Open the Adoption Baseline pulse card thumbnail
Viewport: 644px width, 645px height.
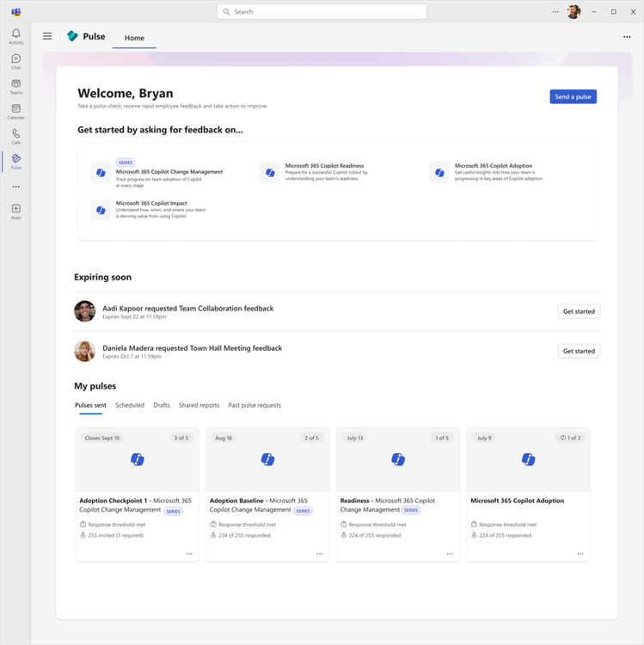[267, 460]
